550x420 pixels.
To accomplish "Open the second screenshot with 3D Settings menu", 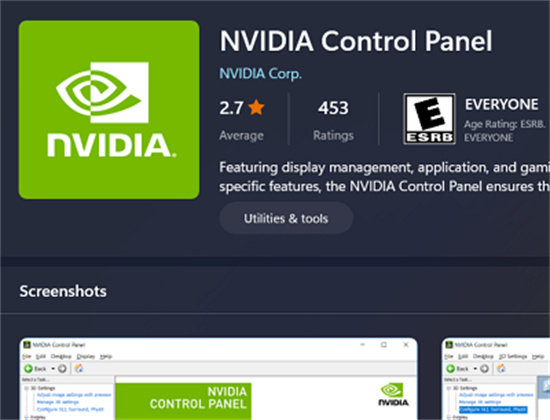I will pos(496,379).
